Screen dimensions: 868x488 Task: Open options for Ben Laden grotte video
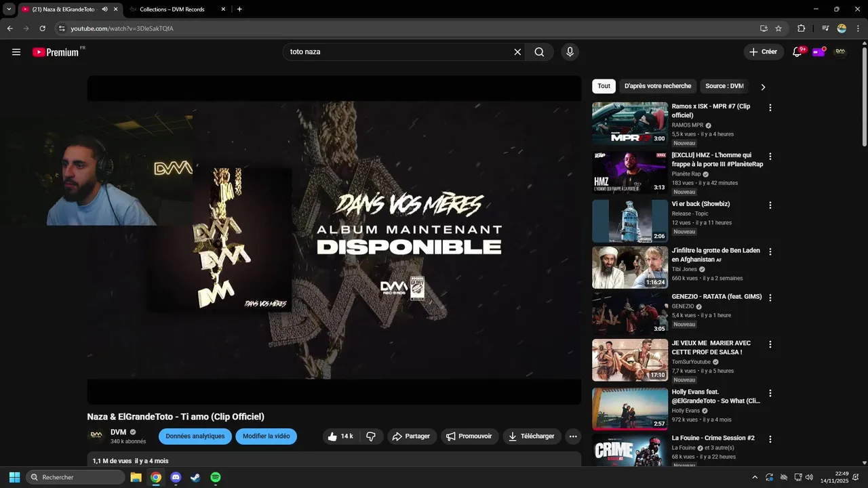click(770, 251)
